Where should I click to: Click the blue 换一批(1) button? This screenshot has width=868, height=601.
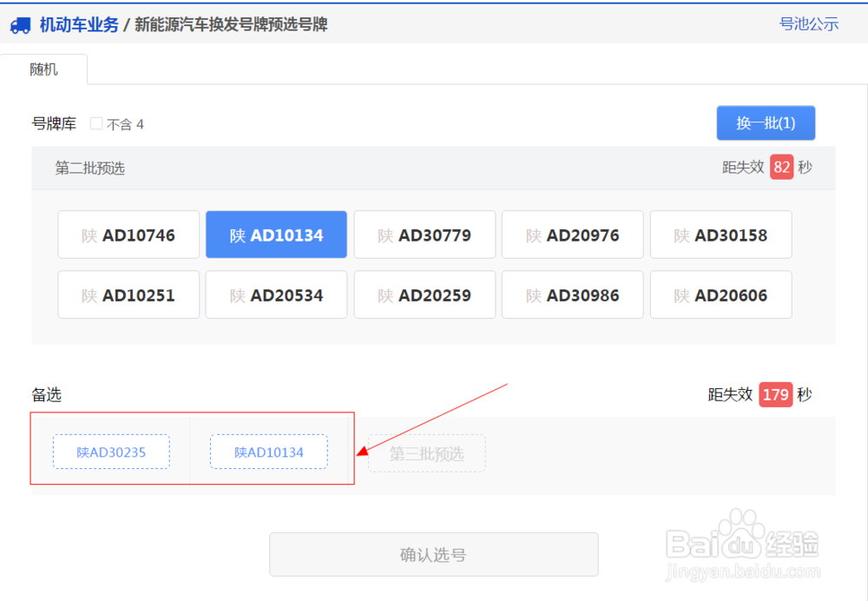tap(766, 122)
